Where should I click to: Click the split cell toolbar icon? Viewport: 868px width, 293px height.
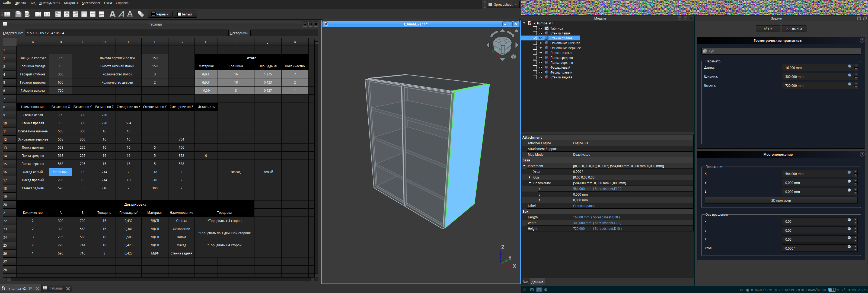point(47,14)
